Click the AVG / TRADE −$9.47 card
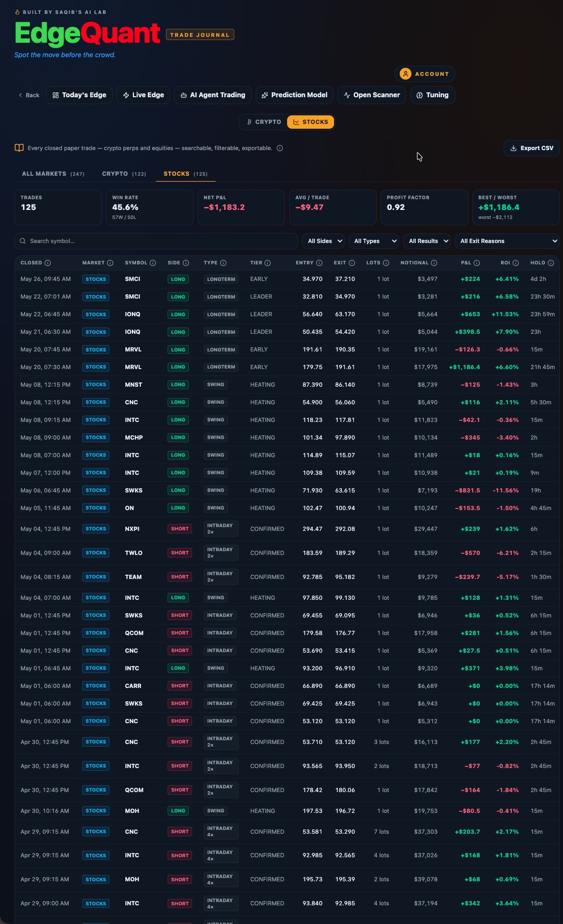The image size is (563, 924). (332, 207)
